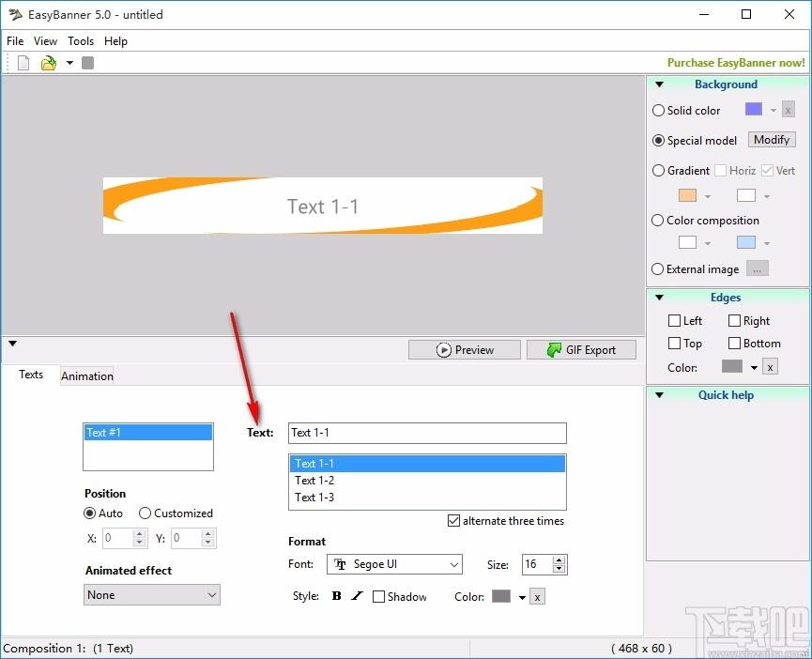Toggle the Bold style icon

coord(337,596)
